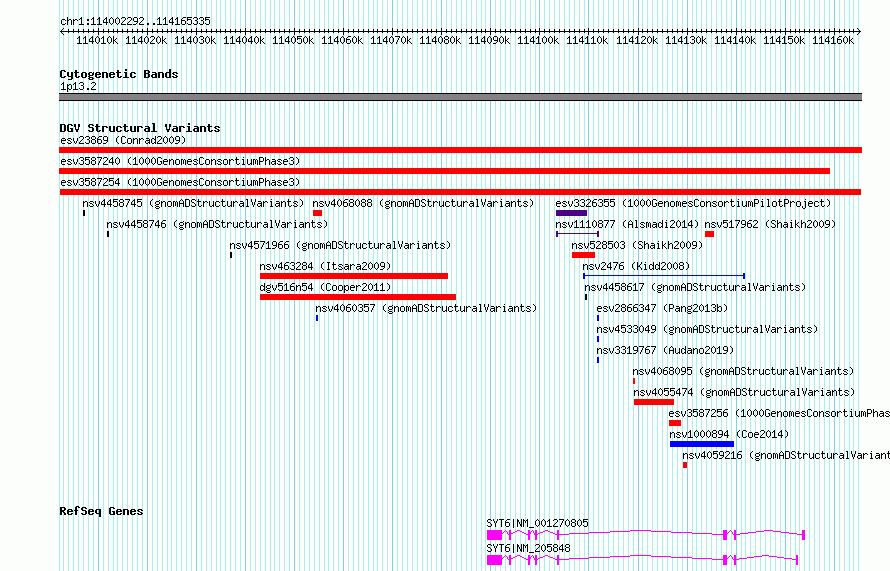Open the nsv4458746 gnomAD variant label
Viewport: 890px width, 571px height.
coord(217,224)
